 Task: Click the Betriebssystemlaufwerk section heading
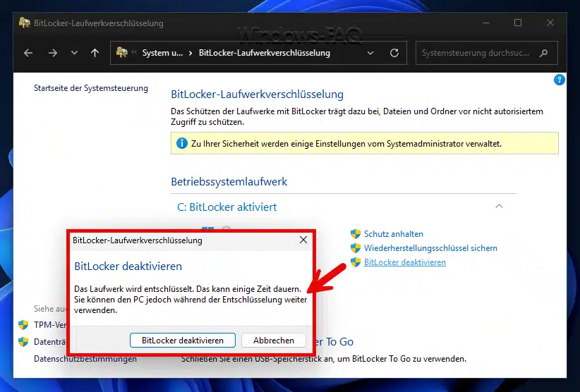tap(229, 182)
